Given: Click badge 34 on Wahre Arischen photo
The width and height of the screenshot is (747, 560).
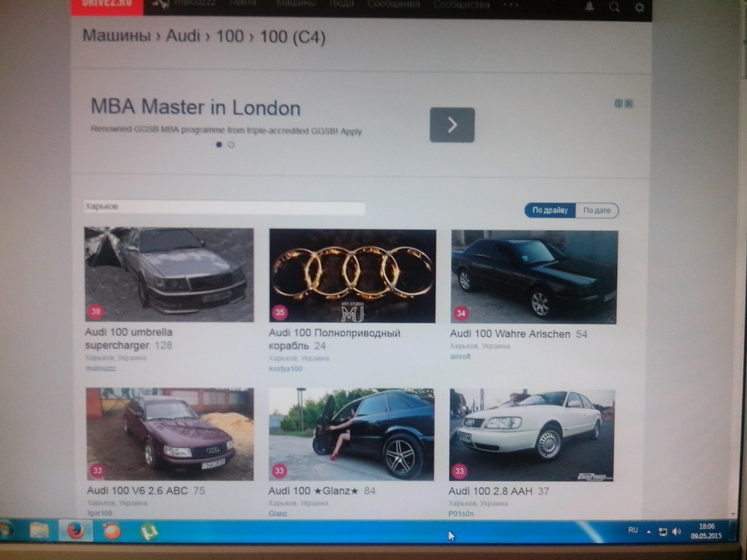Looking at the screenshot, I should click(461, 313).
